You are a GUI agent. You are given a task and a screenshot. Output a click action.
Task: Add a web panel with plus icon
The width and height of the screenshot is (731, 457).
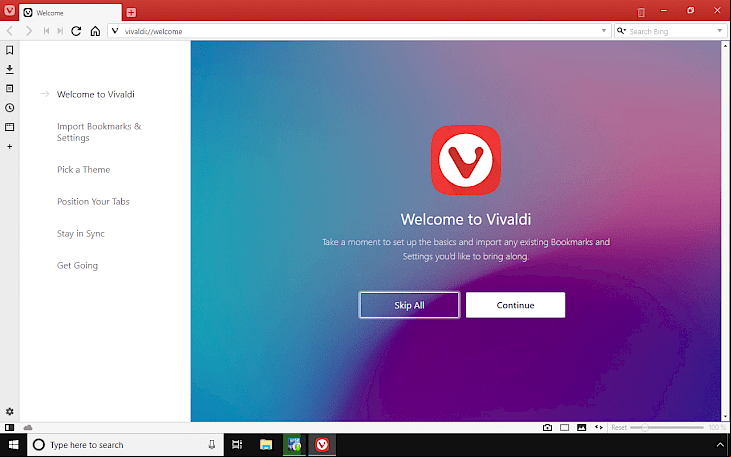click(9, 146)
